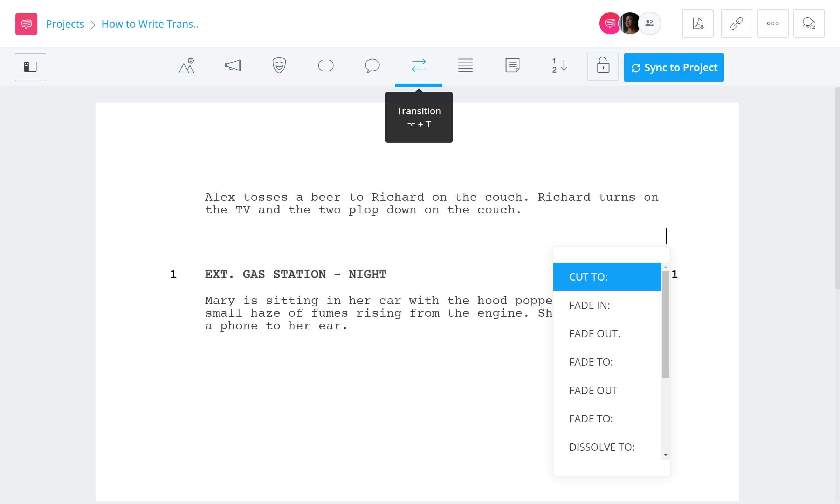This screenshot has width=840, height=504.
Task: Click the Share/Export PDF icon
Action: (x=697, y=23)
